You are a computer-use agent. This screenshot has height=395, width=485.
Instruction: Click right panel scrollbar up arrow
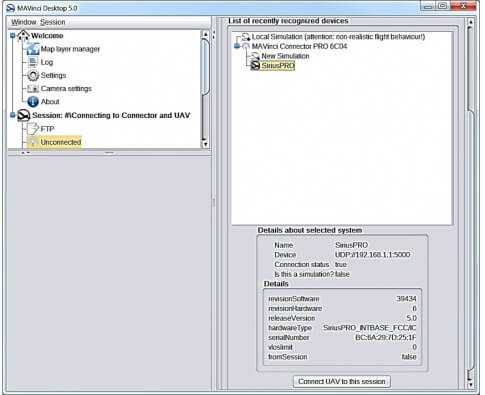pos(471,23)
